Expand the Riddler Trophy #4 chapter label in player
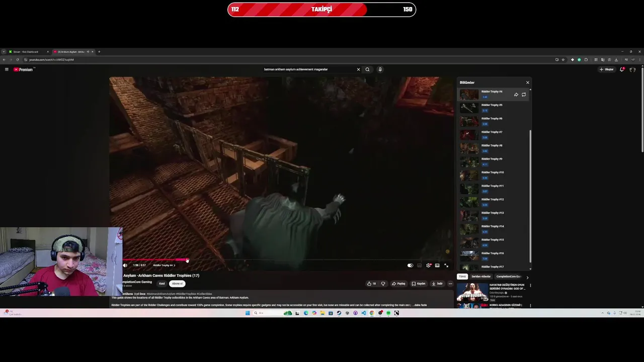644x362 pixels. pos(164,265)
